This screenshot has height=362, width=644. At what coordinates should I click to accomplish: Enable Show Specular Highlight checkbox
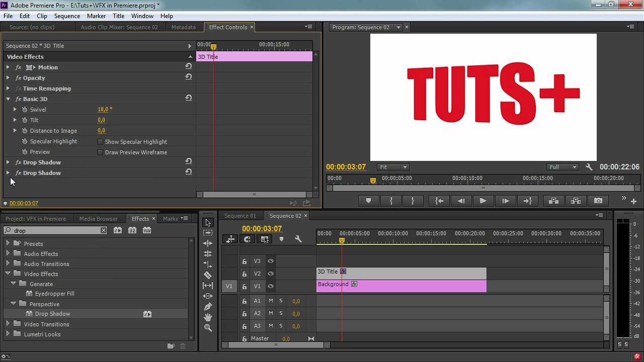(100, 142)
